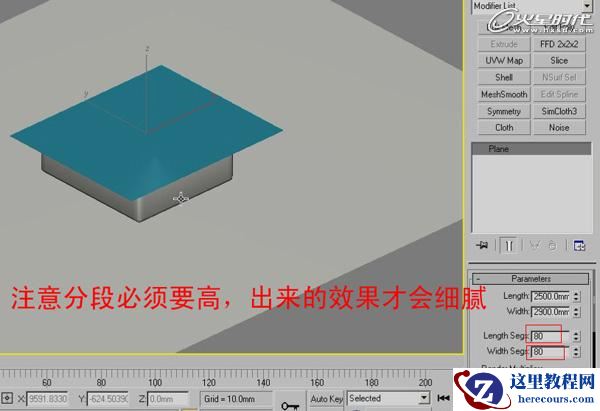Click the Length Segs field
Image resolution: width=600 pixels, height=411 pixels.
point(551,336)
